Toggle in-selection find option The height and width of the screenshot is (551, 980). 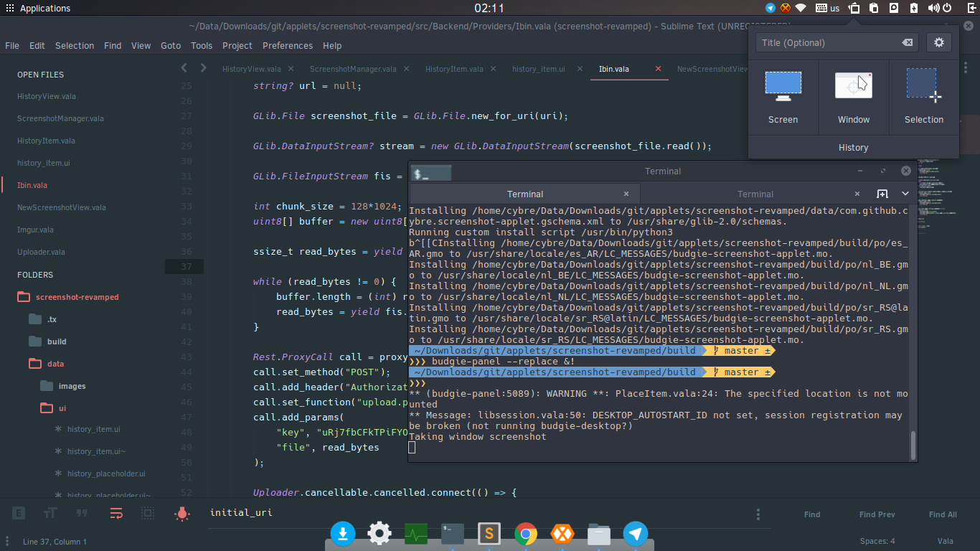pyautogui.click(x=148, y=513)
